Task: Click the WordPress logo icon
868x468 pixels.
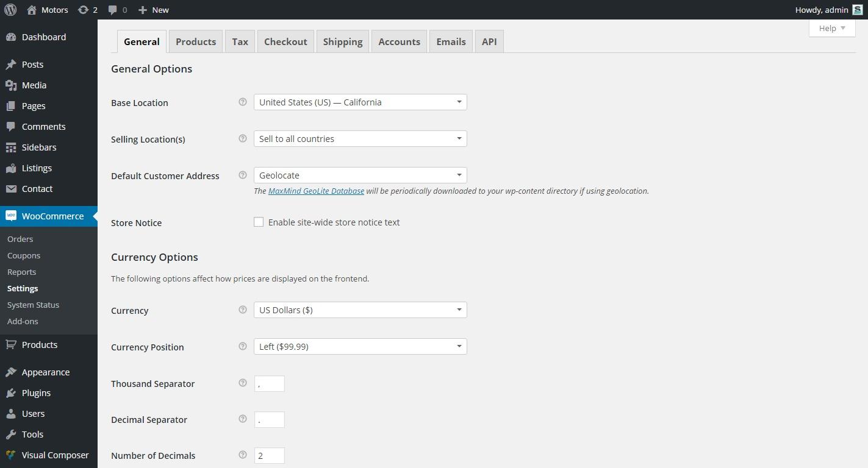Action: 10,10
